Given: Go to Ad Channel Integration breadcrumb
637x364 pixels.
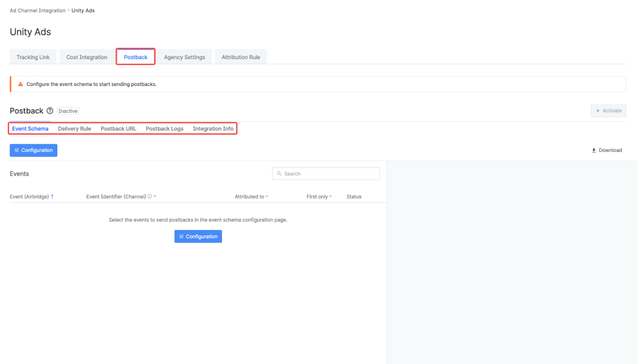Looking at the screenshot, I should (38, 10).
